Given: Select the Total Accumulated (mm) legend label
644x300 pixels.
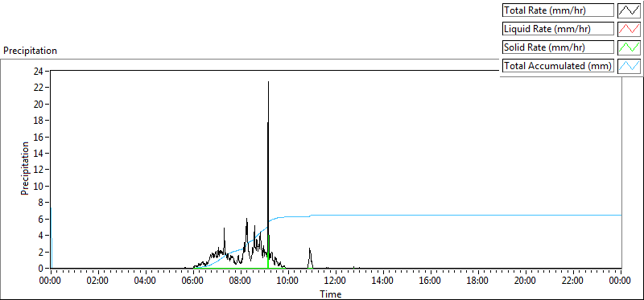Looking at the screenshot, I should tap(558, 66).
